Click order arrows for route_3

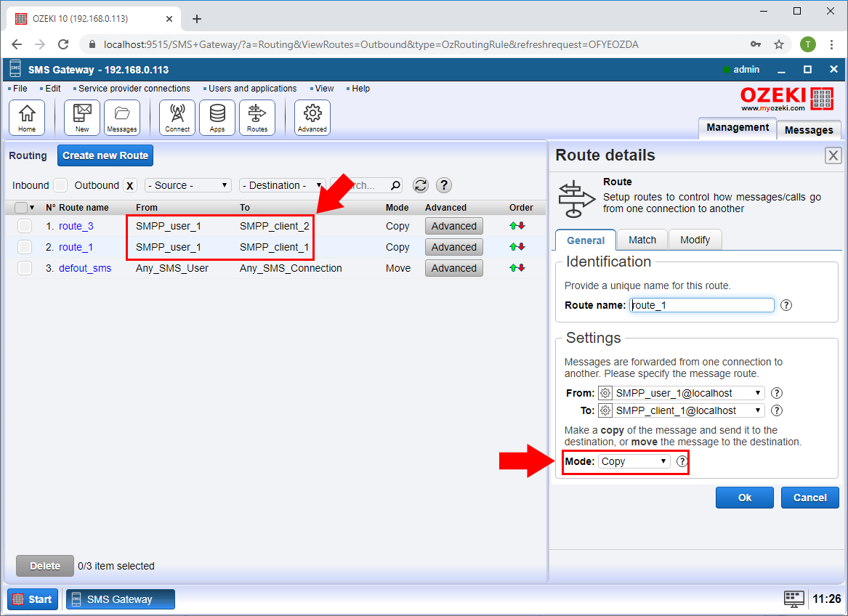click(x=517, y=226)
